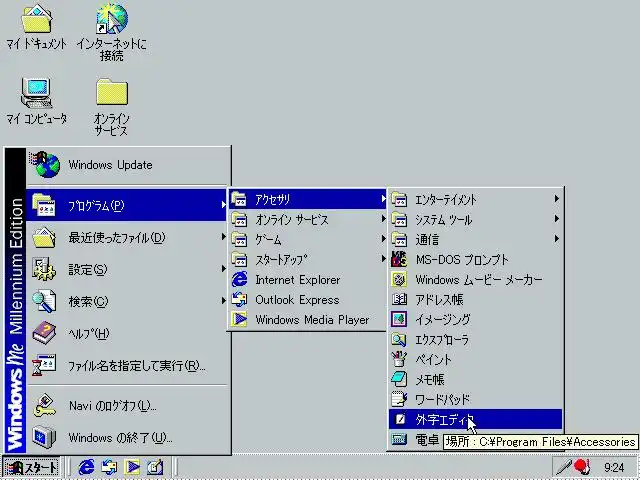Click the ワードパッド icon

point(399,399)
